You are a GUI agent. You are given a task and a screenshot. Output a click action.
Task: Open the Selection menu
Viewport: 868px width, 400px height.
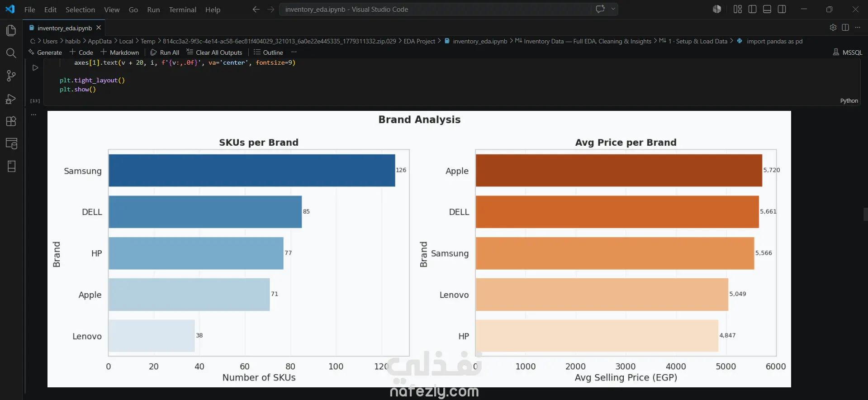[x=81, y=10]
